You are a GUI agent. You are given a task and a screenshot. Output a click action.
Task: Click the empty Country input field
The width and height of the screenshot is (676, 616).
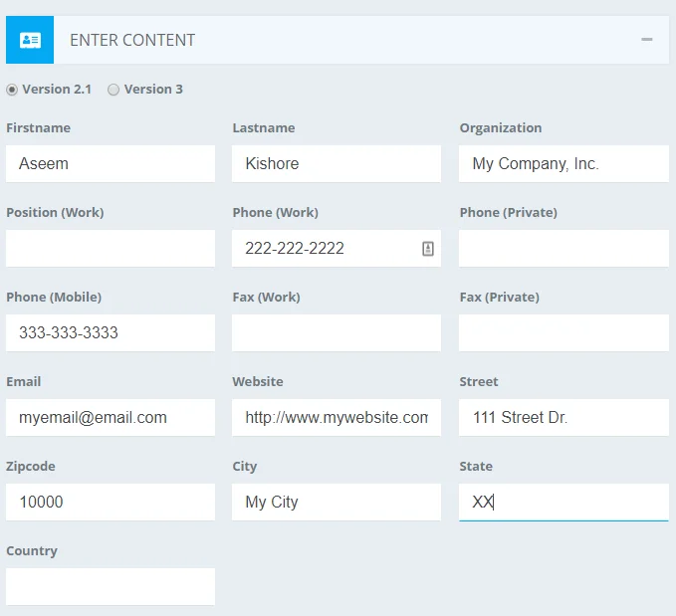(x=110, y=587)
